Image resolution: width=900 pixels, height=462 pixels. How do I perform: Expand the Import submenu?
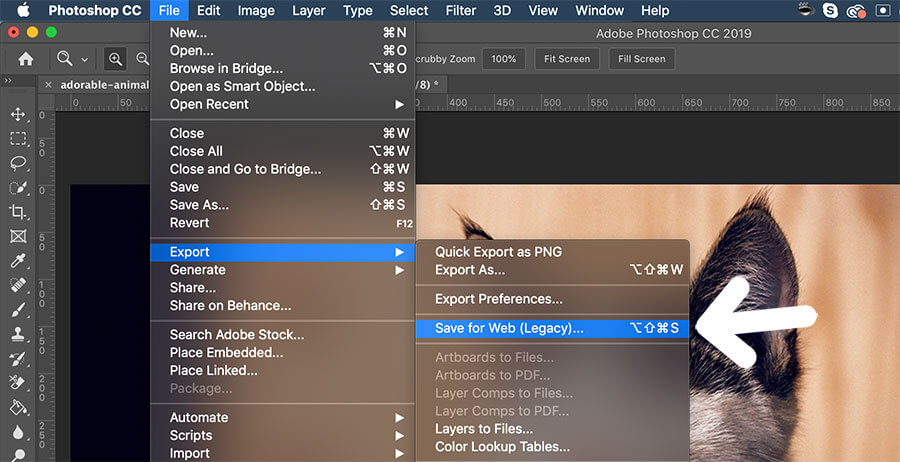click(399, 453)
